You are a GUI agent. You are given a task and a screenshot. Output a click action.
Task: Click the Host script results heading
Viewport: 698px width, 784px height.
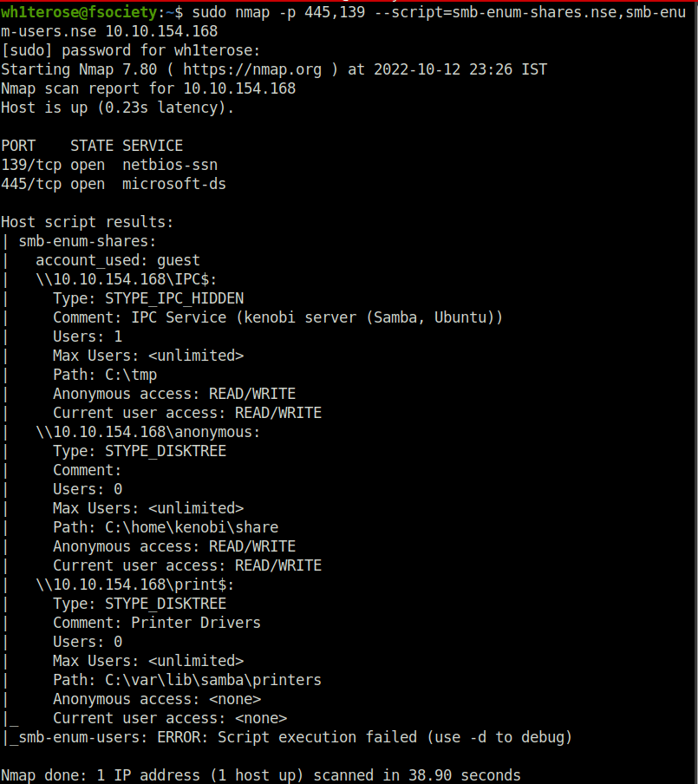coord(88,222)
